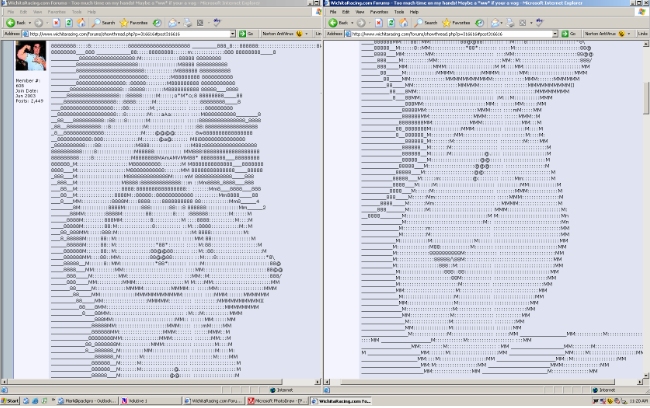Screen dimensions: 650x408
Task: Open the Tools menu in the right window
Action: click(x=399, y=12)
